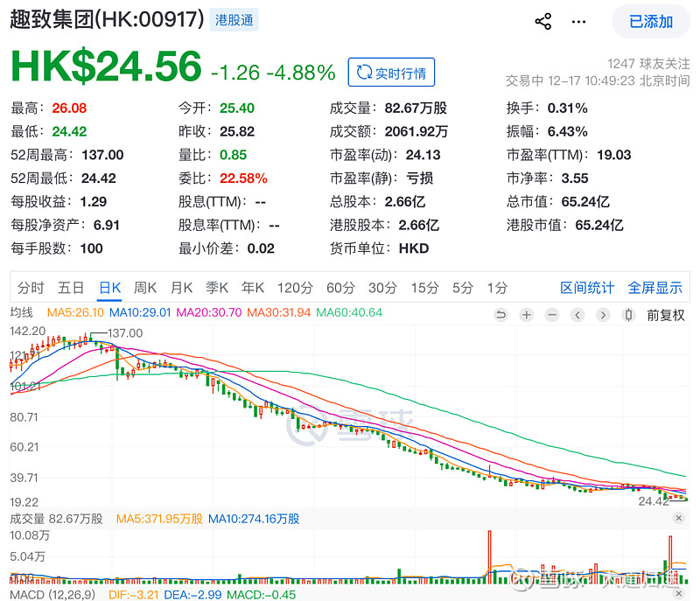
Task: Click the 最低 value 24.42
Action: (x=69, y=131)
